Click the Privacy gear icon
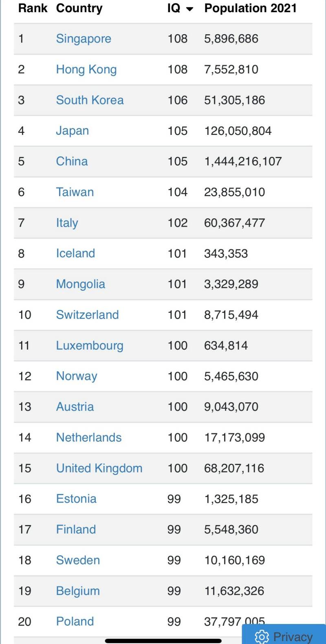 [262, 636]
